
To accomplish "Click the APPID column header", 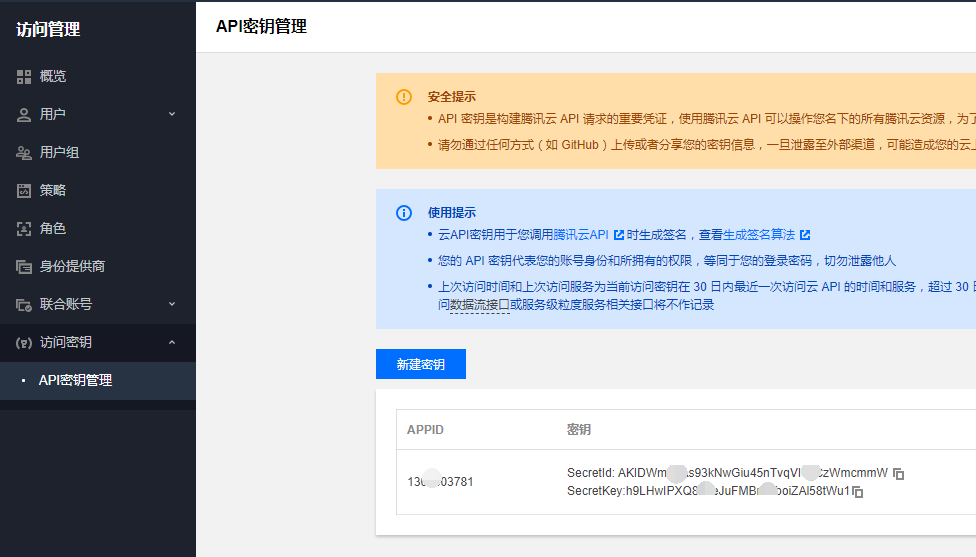I will pyautogui.click(x=425, y=430).
